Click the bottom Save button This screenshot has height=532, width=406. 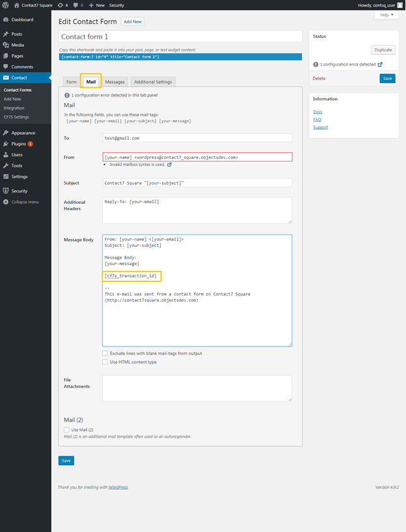click(x=66, y=460)
